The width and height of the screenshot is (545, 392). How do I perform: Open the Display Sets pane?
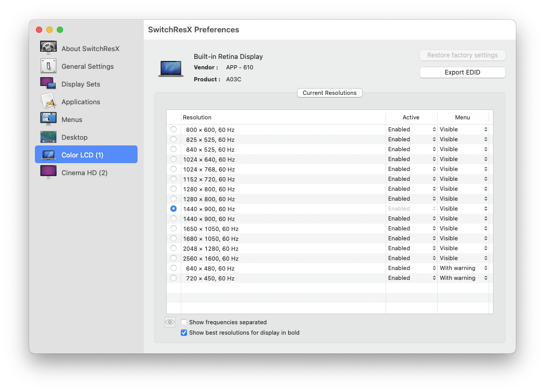[x=81, y=84]
